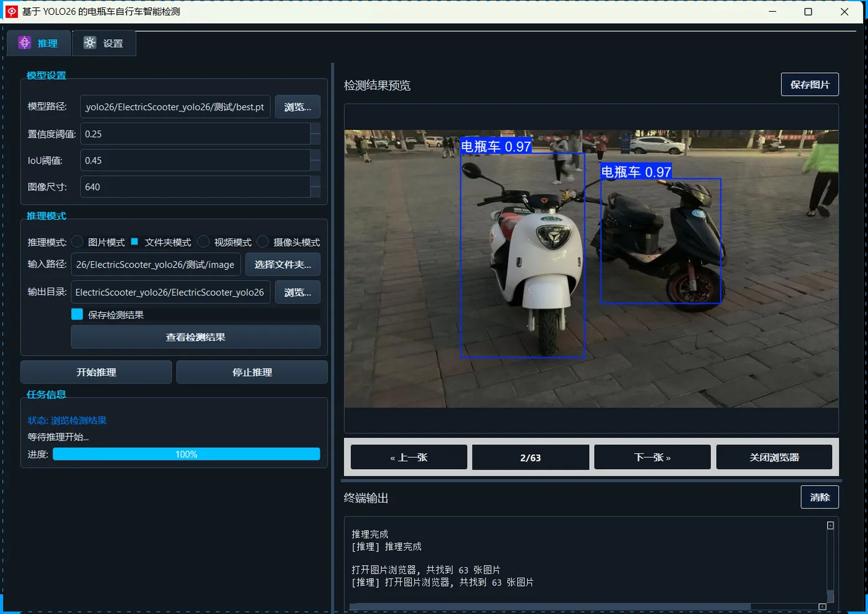This screenshot has width=868, height=614.
Task: Click the 100% progress bar
Action: (x=186, y=454)
